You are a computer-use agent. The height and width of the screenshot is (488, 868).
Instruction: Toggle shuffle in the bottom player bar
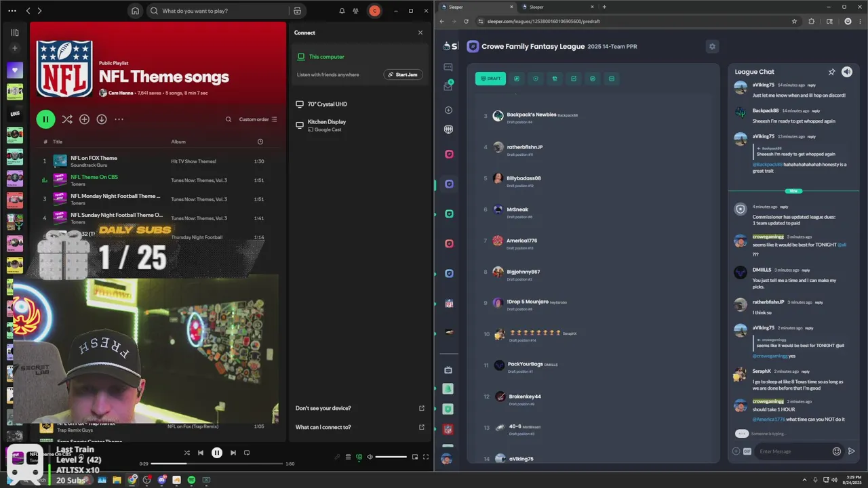186,453
